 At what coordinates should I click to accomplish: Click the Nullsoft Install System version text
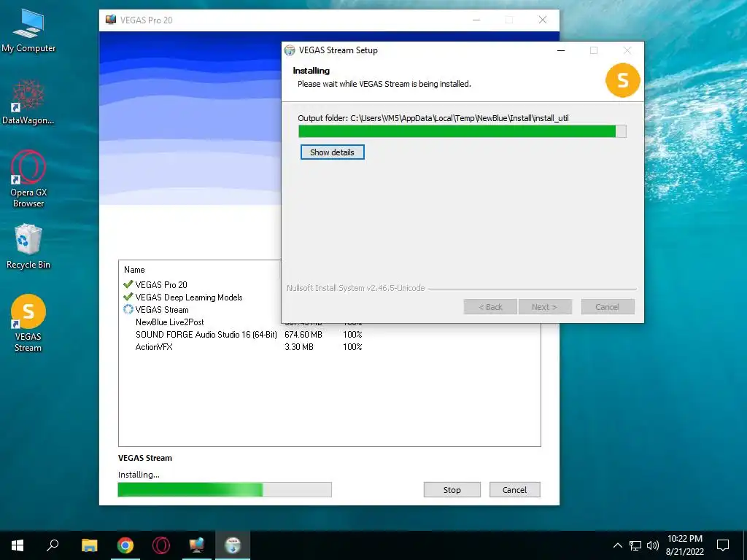point(355,288)
